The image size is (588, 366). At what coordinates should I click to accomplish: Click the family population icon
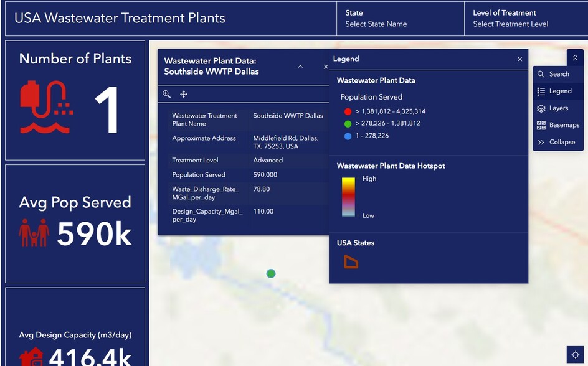pyautogui.click(x=34, y=233)
